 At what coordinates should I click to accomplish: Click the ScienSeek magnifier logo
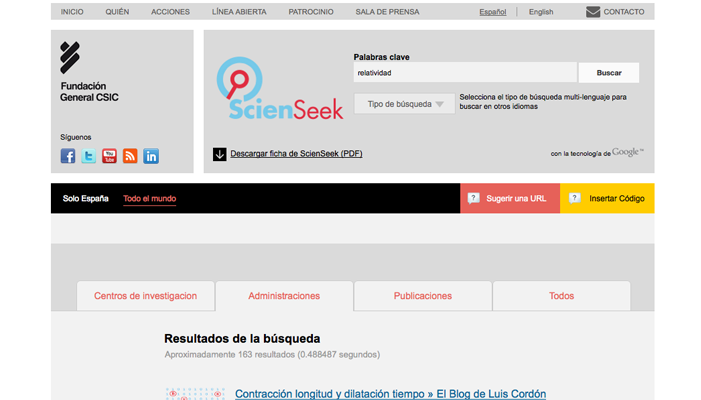280,88
